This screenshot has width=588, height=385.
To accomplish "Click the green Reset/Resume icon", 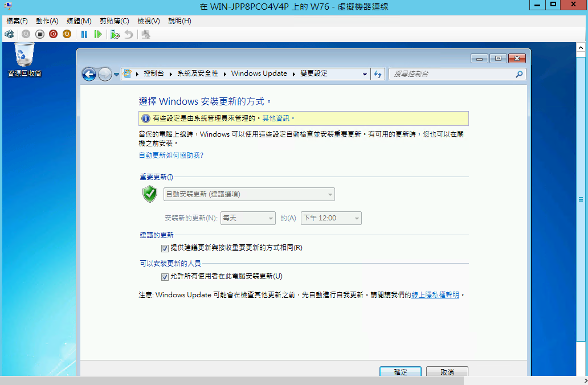I will (98, 35).
